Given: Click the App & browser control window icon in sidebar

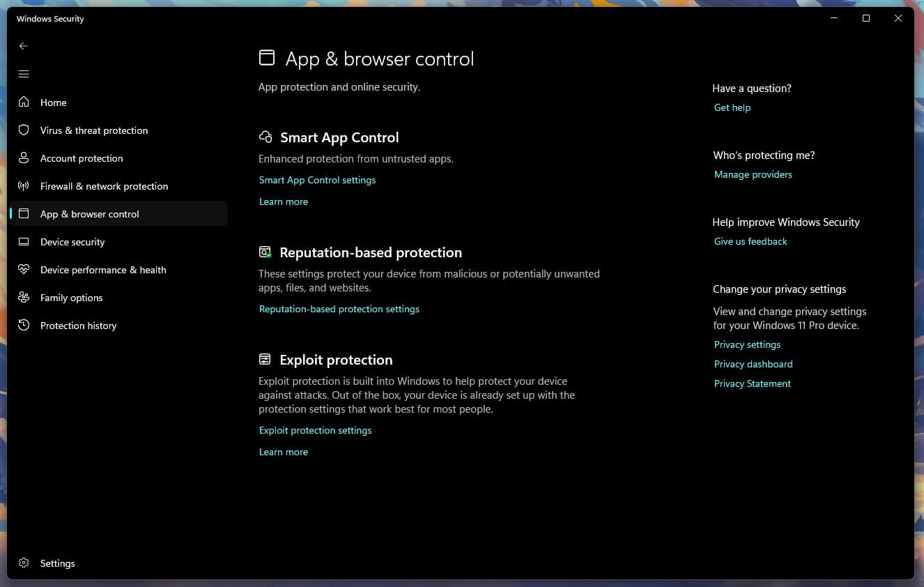Looking at the screenshot, I should pos(24,213).
